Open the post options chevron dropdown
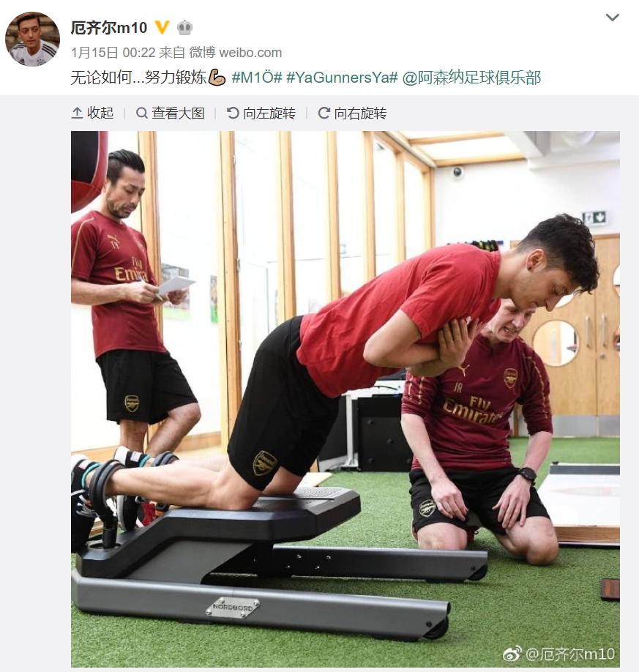 (612, 18)
